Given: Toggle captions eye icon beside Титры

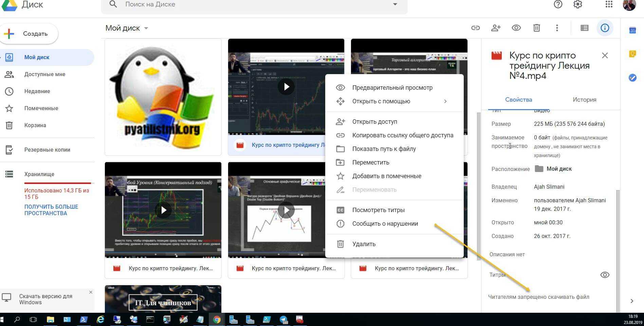Looking at the screenshot, I should coord(605,275).
